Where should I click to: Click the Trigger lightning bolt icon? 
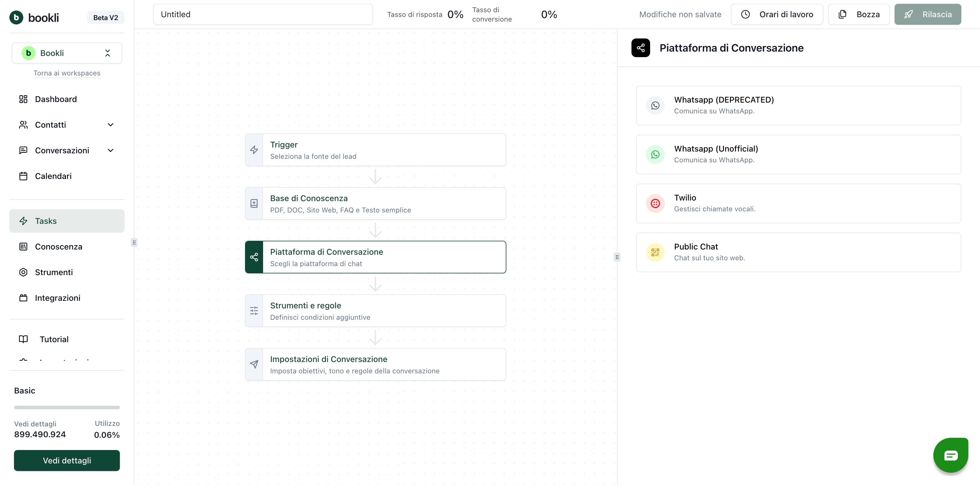[x=254, y=150]
